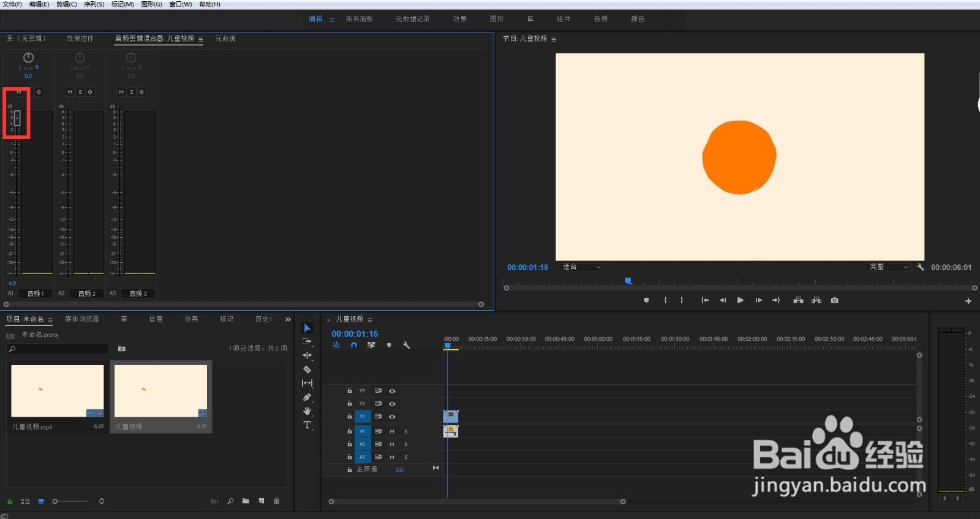
Task: Toggle nest-sequence insert option in timeline
Action: click(x=336, y=345)
